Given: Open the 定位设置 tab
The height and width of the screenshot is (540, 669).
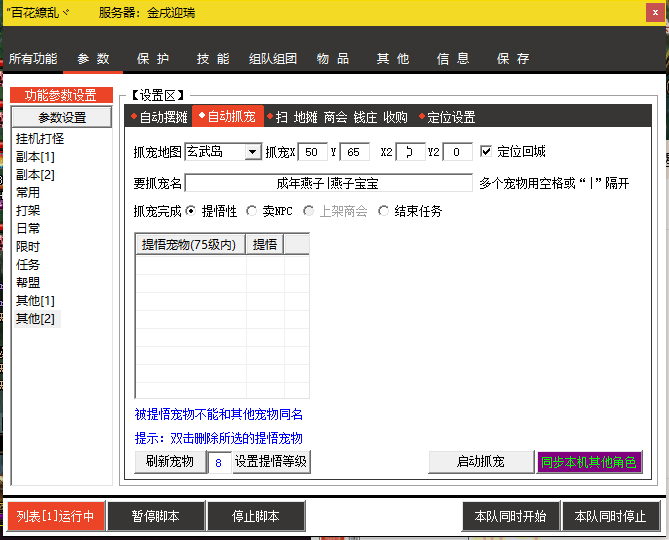Looking at the screenshot, I should click(448, 116).
